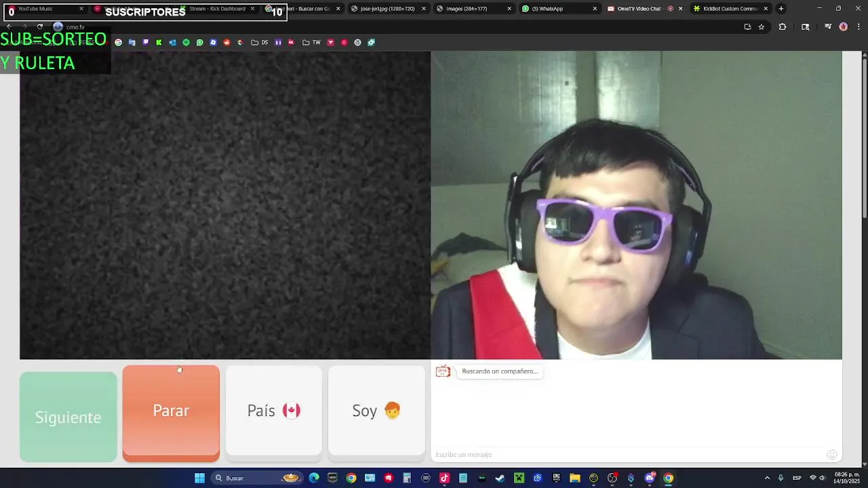
Task: Open the emoji picker in chat
Action: pos(831,454)
